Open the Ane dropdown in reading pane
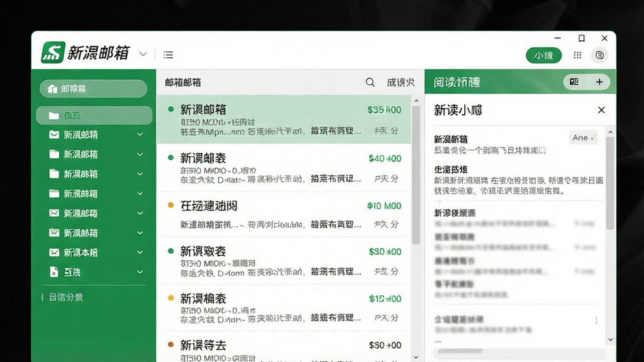The height and width of the screenshot is (362, 644). click(x=583, y=138)
